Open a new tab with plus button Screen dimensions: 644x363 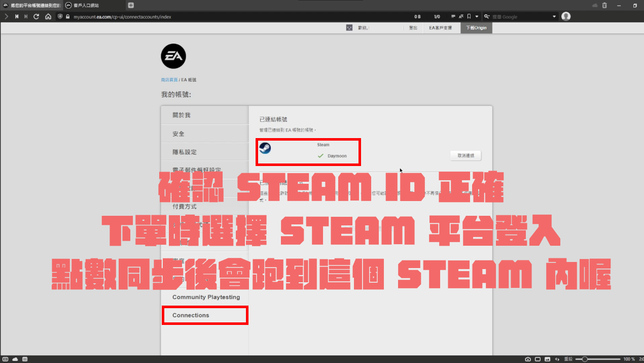pos(131,5)
